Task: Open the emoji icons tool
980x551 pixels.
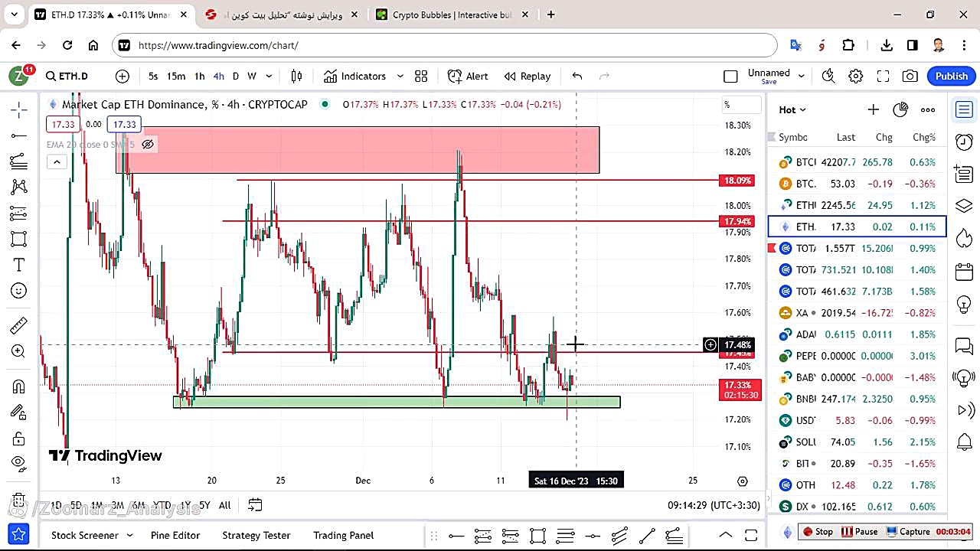Action: click(19, 291)
